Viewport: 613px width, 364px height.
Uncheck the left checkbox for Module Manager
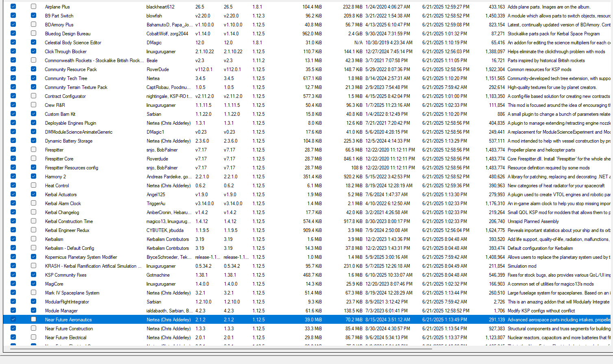(13, 310)
